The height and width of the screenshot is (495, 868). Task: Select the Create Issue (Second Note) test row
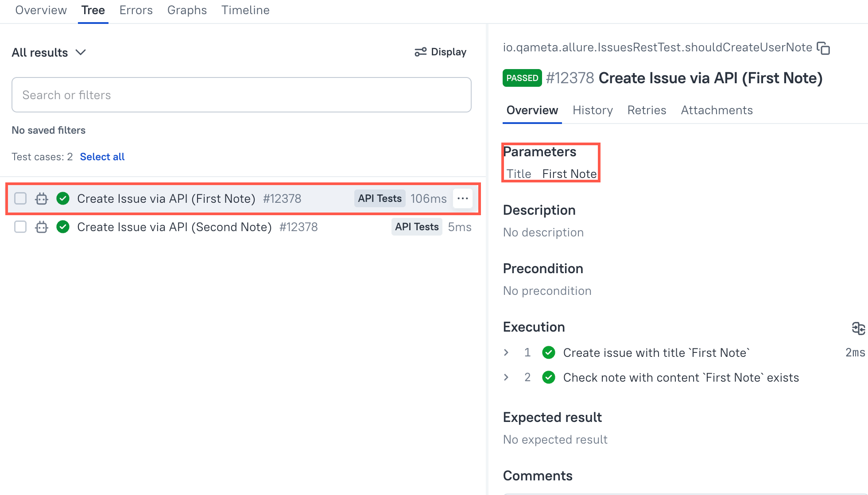pyautogui.click(x=174, y=227)
